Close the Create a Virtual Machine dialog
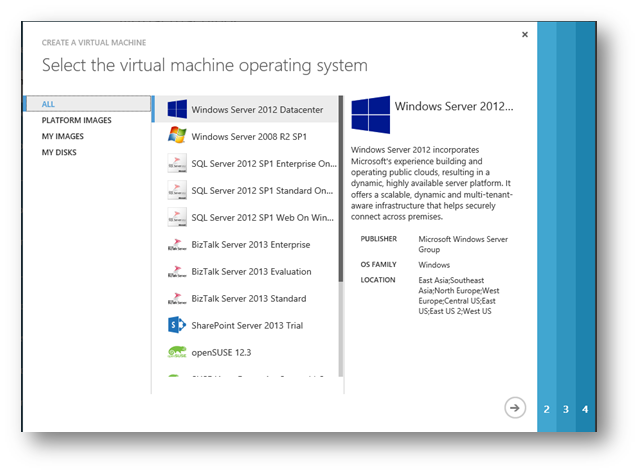 tap(525, 35)
